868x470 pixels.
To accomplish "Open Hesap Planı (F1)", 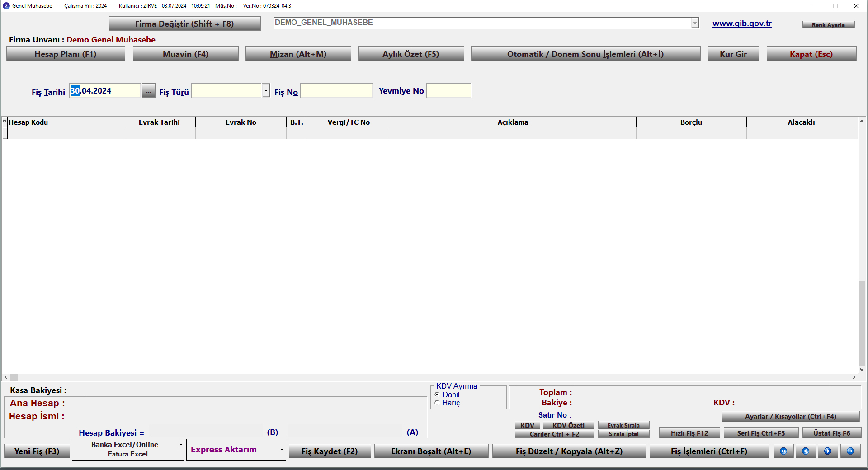I will pos(66,54).
